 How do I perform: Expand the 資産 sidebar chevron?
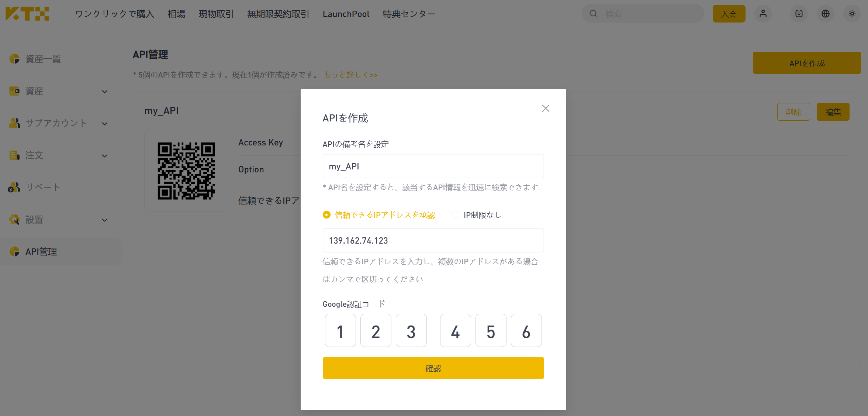[x=105, y=92]
